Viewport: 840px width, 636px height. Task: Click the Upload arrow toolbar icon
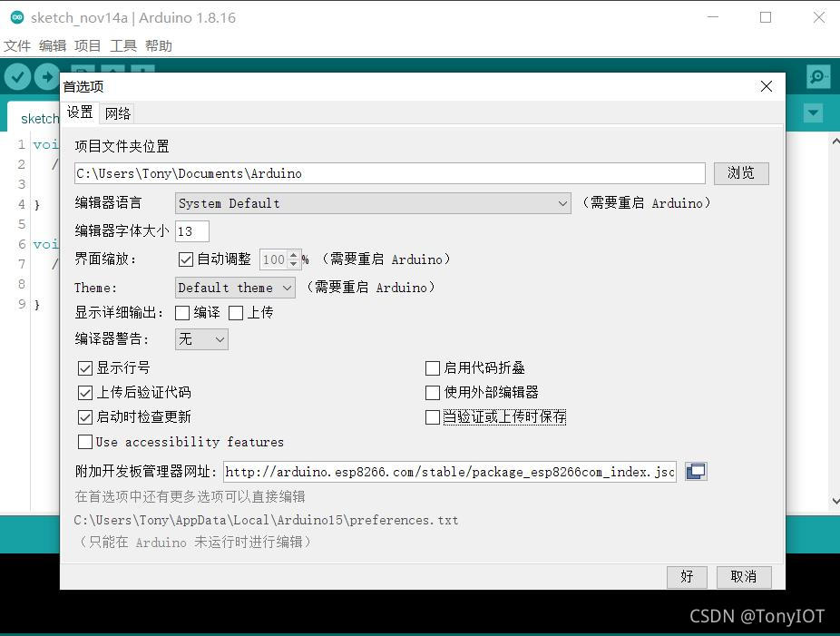[x=47, y=77]
